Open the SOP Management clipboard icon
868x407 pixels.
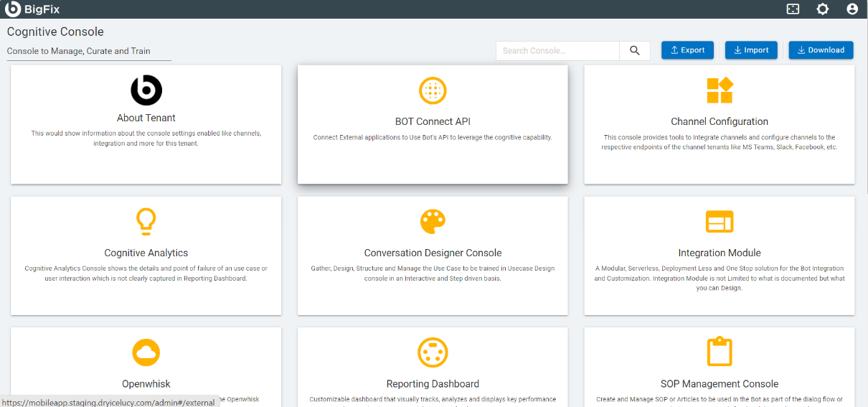pyautogui.click(x=720, y=352)
